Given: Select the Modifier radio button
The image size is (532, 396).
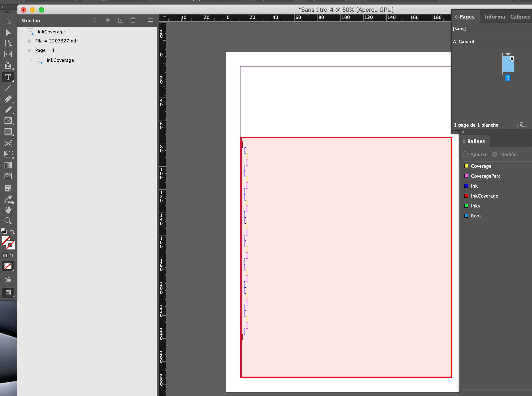Looking at the screenshot, I should (x=495, y=154).
